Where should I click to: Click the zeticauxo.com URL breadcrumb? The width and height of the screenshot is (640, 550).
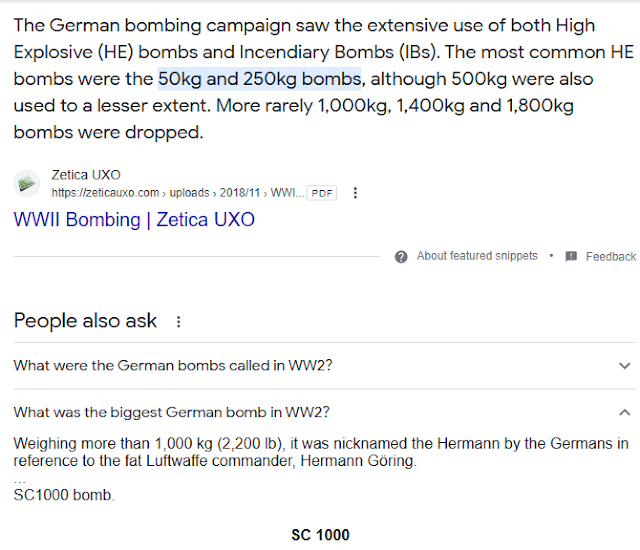tap(105, 193)
